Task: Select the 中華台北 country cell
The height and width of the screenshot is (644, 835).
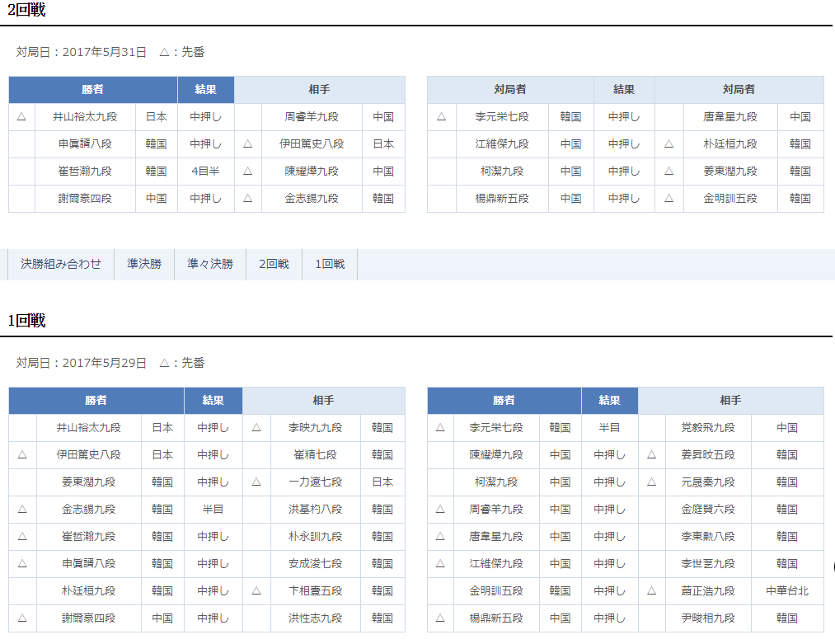Action: [787, 590]
